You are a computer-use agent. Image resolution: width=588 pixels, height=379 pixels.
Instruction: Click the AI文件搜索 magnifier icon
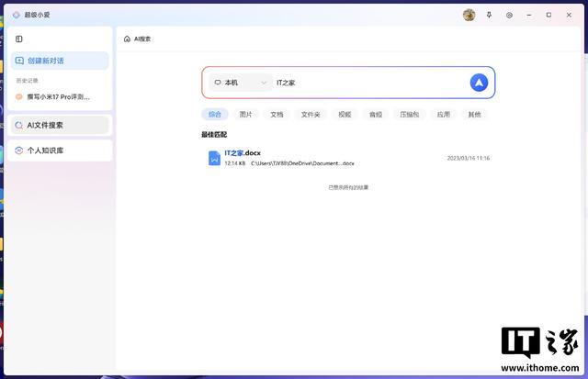point(18,126)
